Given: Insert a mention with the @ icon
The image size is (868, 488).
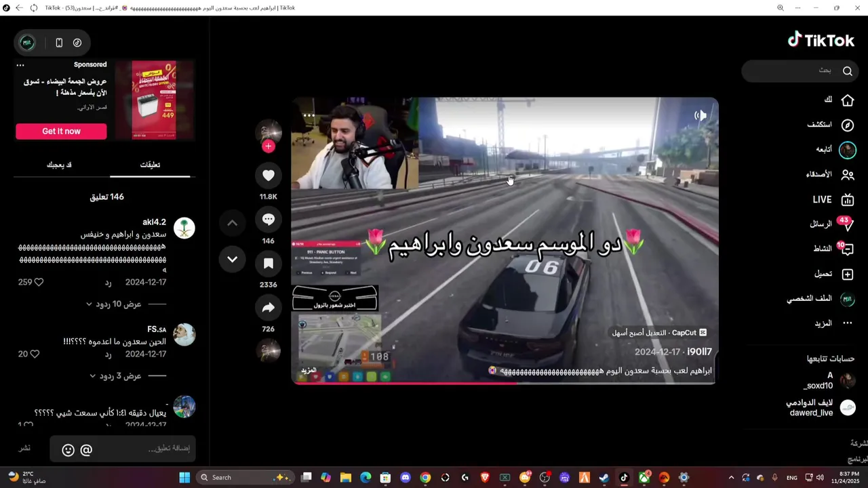Looking at the screenshot, I should [86, 449].
